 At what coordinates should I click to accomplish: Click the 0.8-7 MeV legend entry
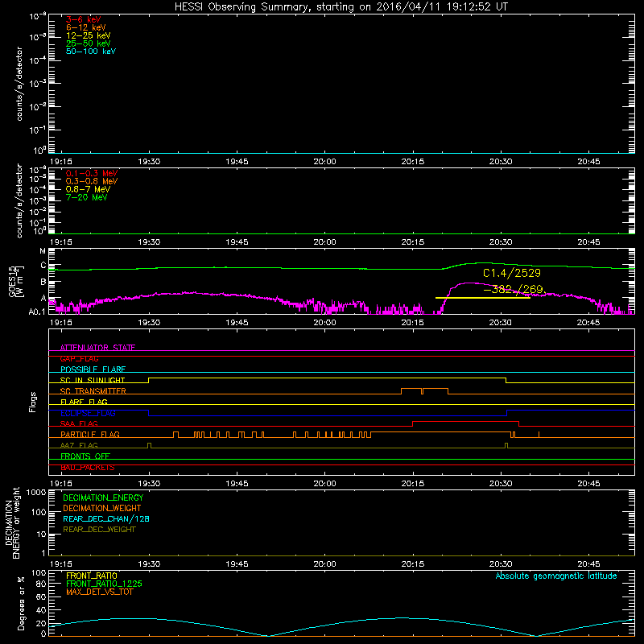tap(88, 189)
